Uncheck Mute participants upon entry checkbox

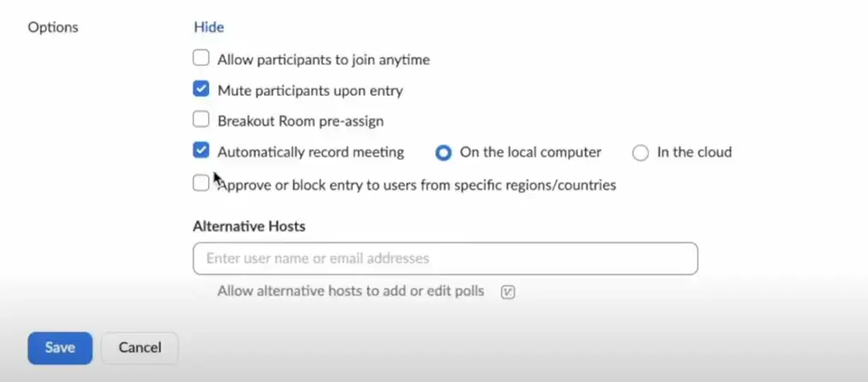tap(201, 89)
